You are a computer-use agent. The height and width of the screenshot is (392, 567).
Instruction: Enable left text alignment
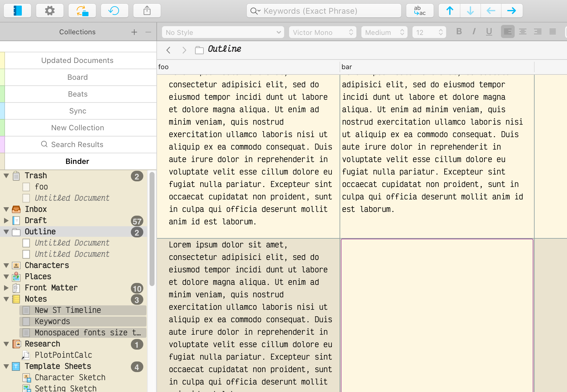pyautogui.click(x=507, y=31)
